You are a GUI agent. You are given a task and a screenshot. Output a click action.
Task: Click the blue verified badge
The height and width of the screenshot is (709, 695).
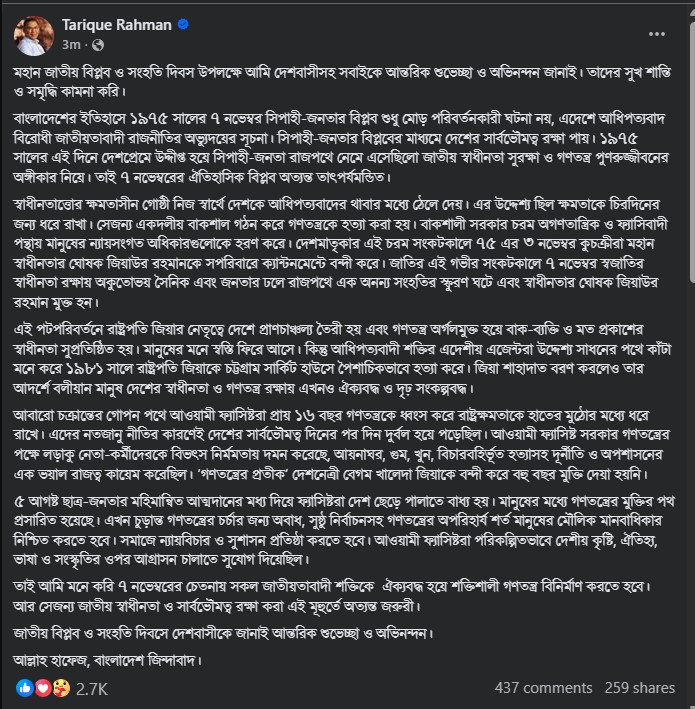(x=183, y=25)
